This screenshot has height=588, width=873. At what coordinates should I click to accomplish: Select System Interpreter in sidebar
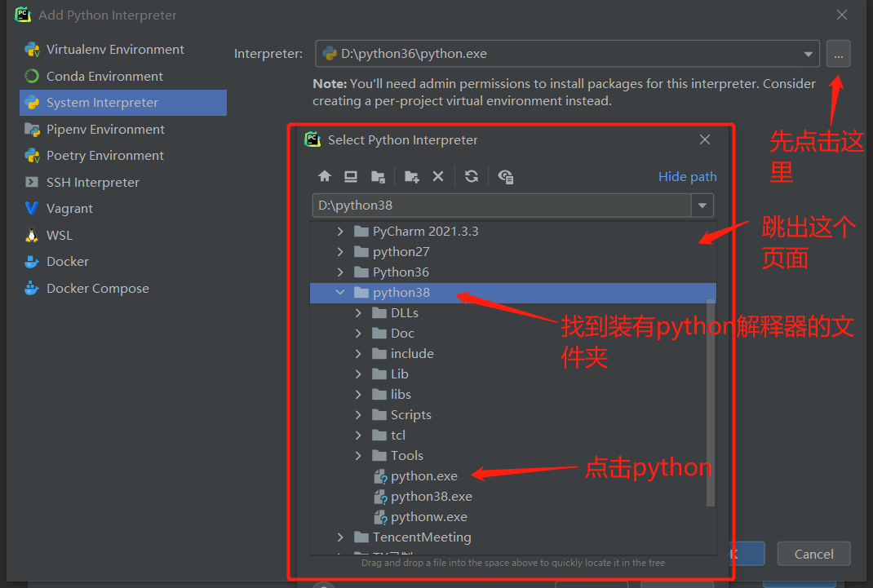coord(123,103)
